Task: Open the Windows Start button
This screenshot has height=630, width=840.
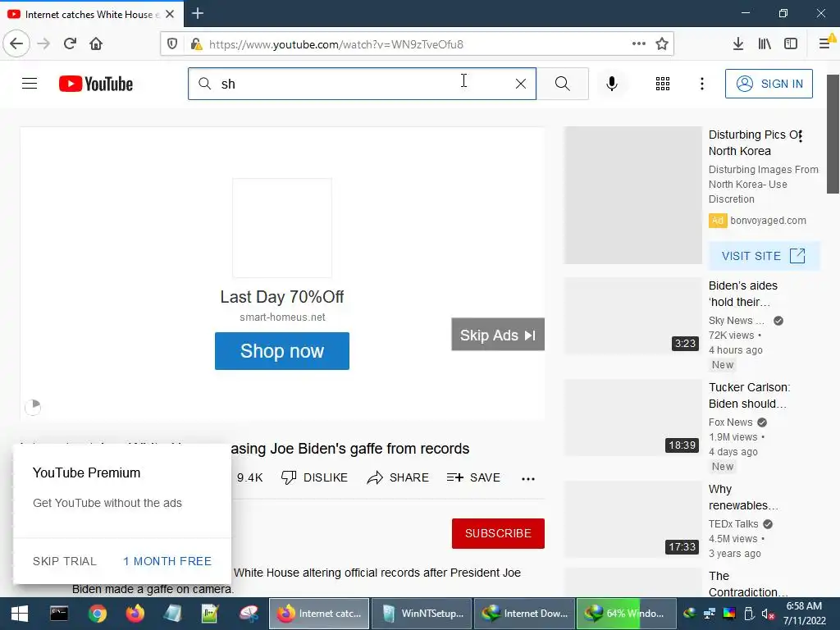Action: pyautogui.click(x=20, y=614)
